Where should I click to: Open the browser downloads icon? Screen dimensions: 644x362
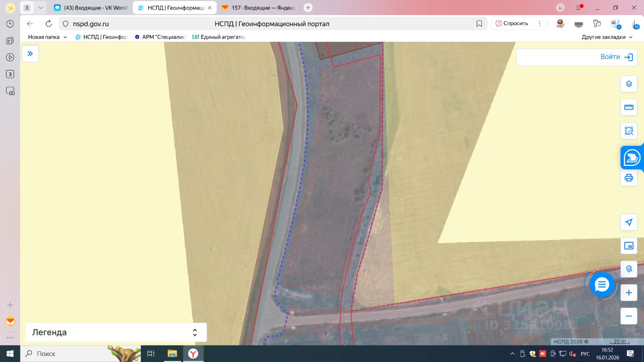(635, 24)
